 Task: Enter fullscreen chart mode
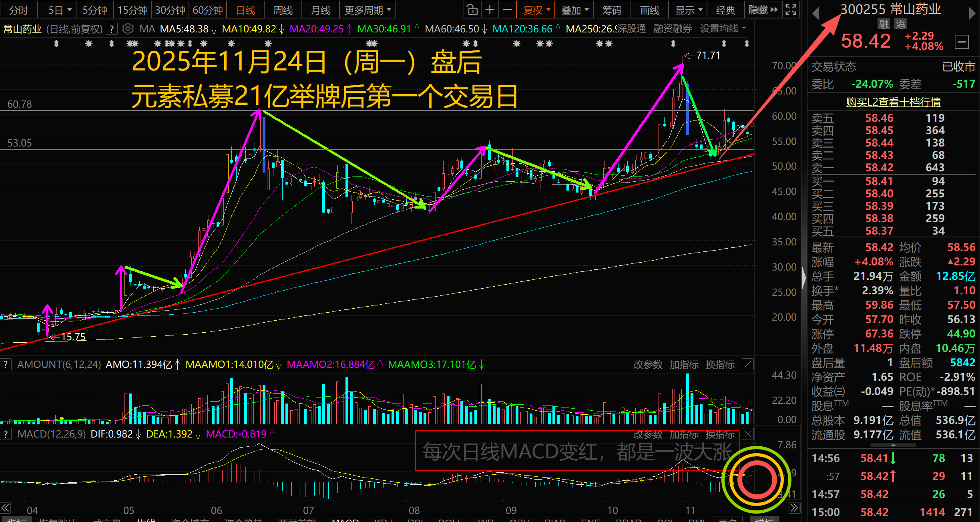point(791,10)
